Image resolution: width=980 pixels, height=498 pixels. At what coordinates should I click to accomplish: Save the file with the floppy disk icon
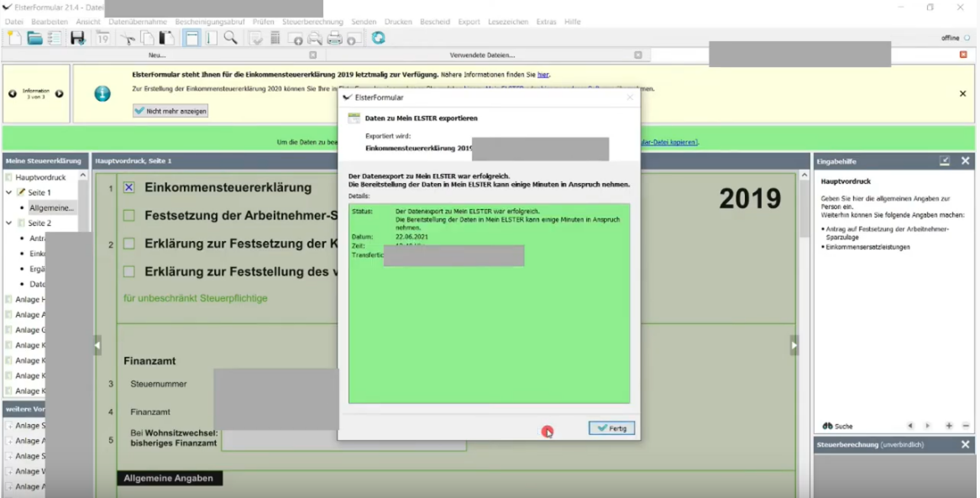(x=77, y=38)
